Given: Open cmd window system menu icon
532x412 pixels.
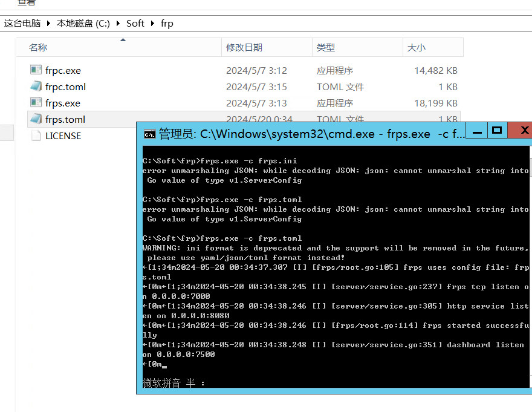Looking at the screenshot, I should (150, 134).
